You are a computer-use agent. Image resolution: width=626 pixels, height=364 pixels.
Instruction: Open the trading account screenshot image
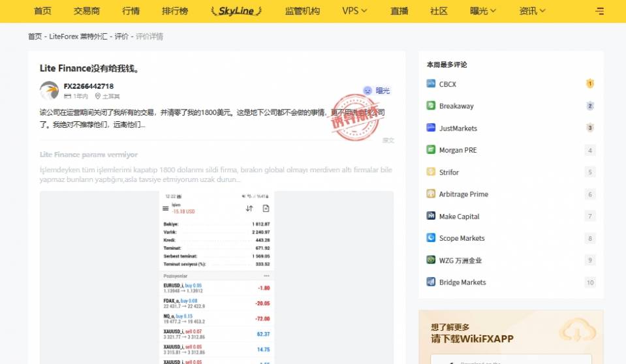pyautogui.click(x=216, y=277)
